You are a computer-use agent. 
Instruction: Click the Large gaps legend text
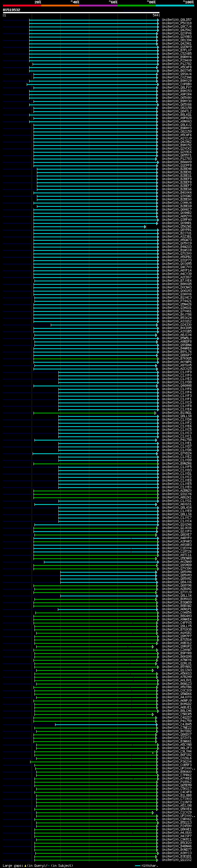13,865
